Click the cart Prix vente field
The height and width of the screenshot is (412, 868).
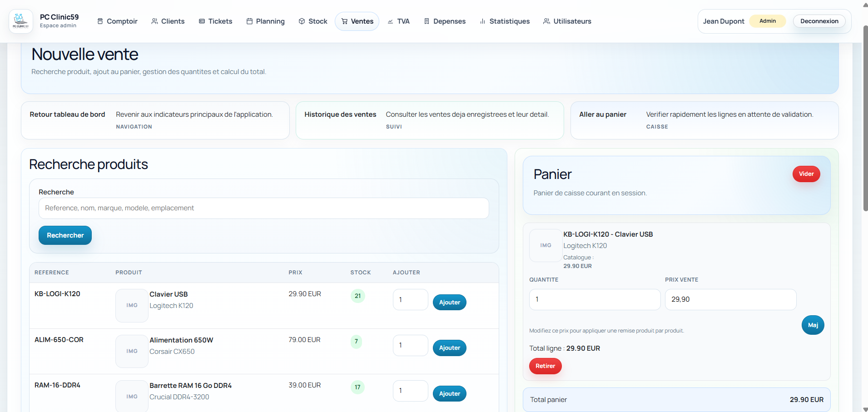(730, 299)
